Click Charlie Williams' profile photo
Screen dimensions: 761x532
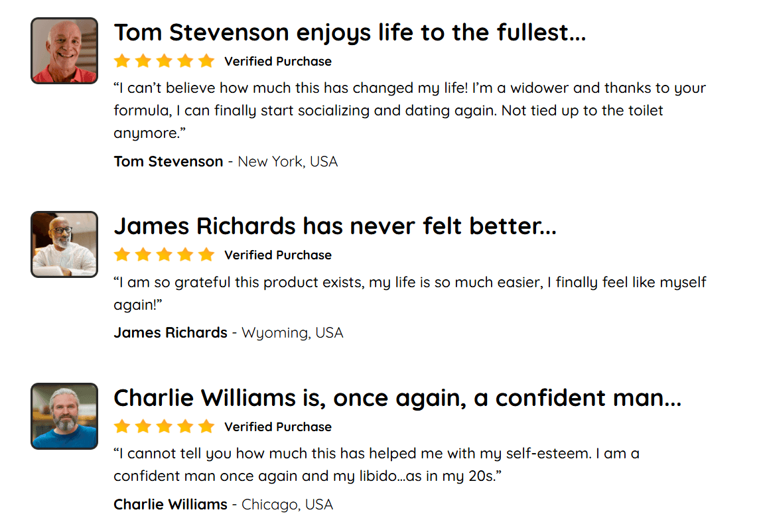pos(64,416)
